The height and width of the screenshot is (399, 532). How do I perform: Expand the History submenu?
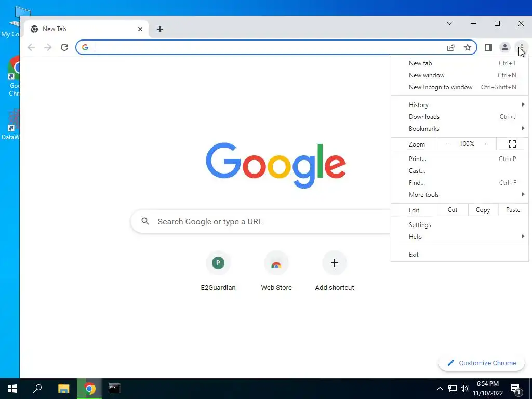(459, 105)
